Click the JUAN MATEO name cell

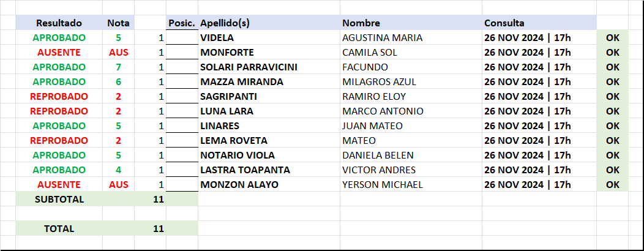pos(411,125)
